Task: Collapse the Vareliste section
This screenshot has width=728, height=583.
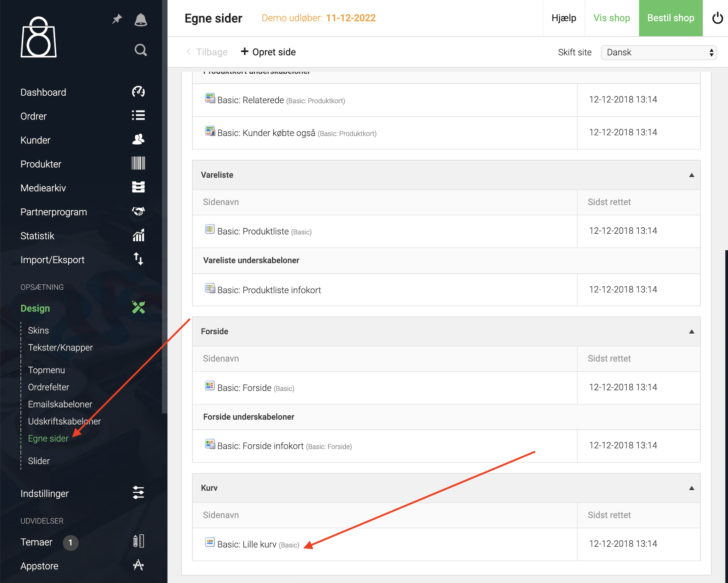Action: coord(692,175)
